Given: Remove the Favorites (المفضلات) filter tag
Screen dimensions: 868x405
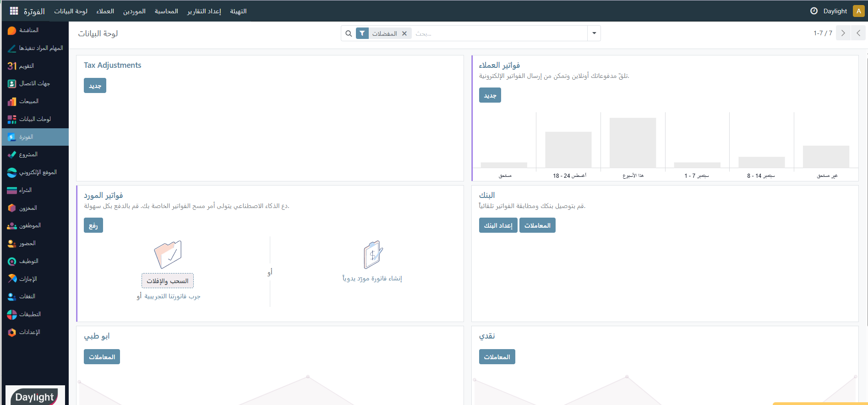Looking at the screenshot, I should point(404,33).
